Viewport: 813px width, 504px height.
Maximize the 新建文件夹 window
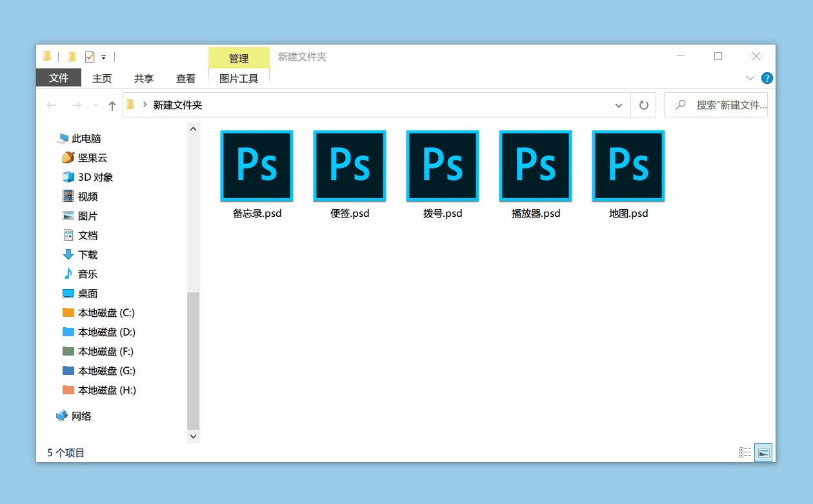(718, 57)
